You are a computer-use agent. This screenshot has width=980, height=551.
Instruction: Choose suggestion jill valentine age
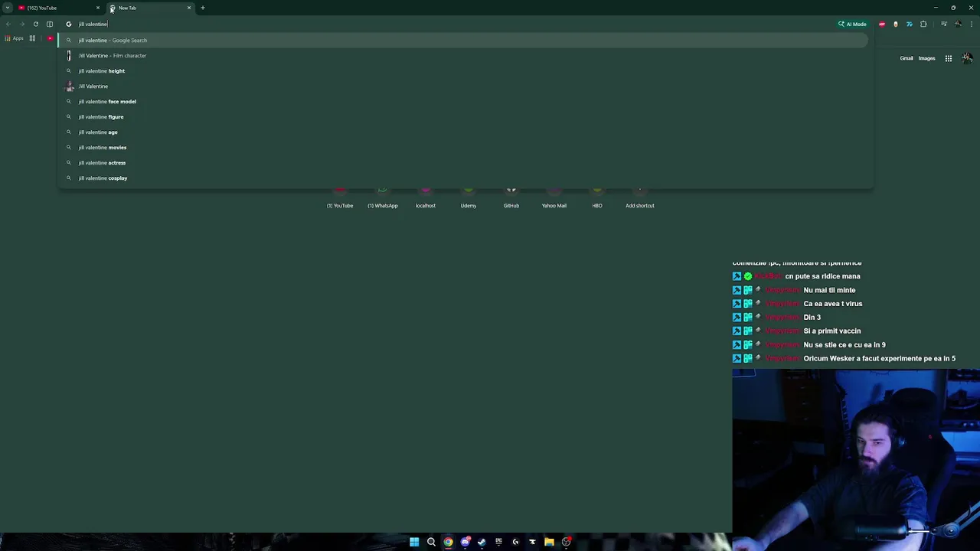(464, 132)
